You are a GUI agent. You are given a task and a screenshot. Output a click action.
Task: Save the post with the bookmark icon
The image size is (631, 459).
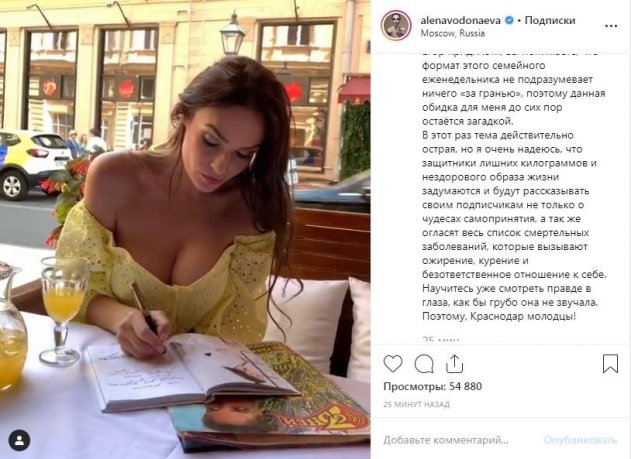[x=610, y=364]
